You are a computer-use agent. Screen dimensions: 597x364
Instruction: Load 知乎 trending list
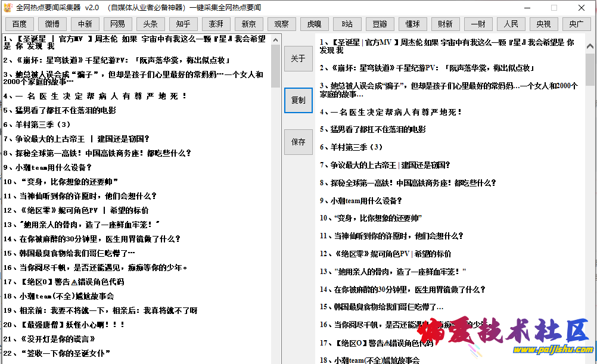[183, 24]
